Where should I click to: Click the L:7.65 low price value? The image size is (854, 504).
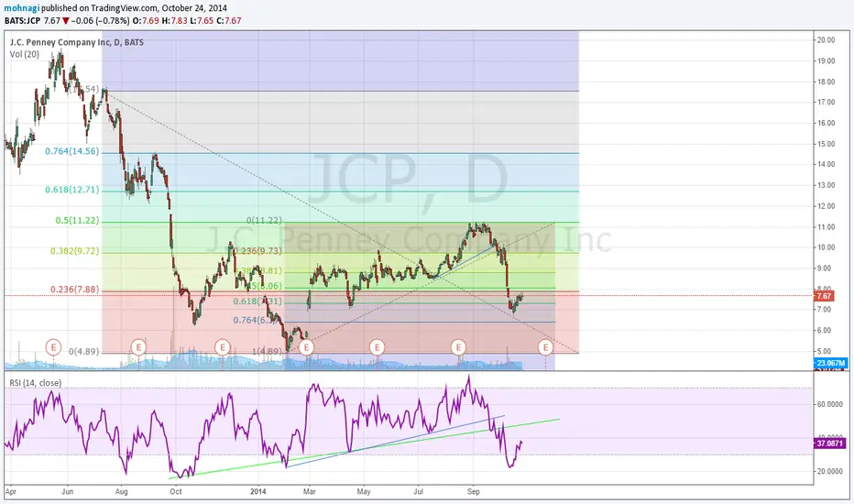(201, 21)
